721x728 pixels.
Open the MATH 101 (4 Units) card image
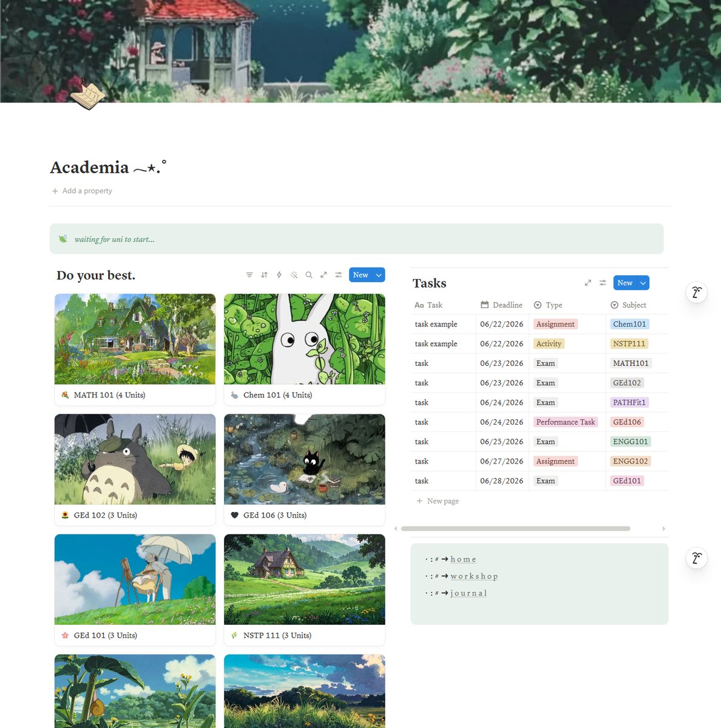pos(135,339)
